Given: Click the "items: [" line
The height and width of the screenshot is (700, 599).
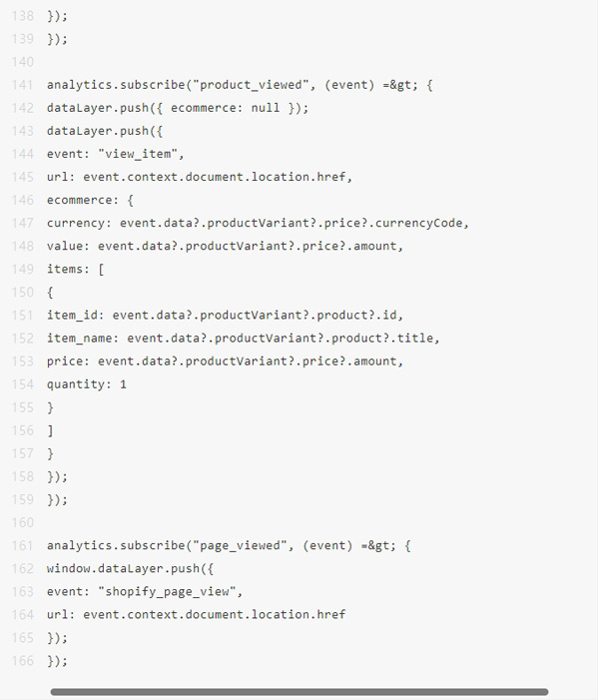Looking at the screenshot, I should (76, 269).
